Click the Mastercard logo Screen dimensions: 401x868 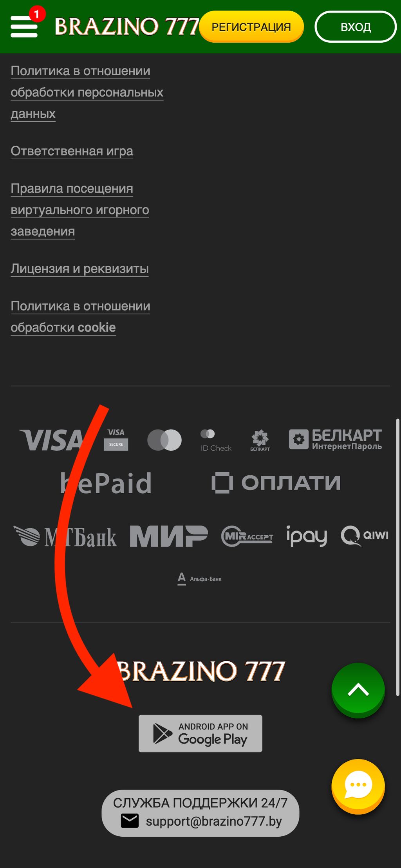coord(164,440)
